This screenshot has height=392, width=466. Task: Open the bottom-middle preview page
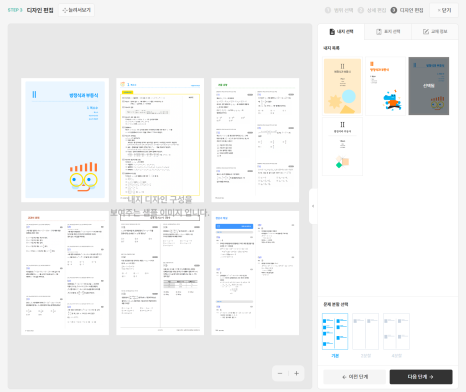tap(160, 273)
